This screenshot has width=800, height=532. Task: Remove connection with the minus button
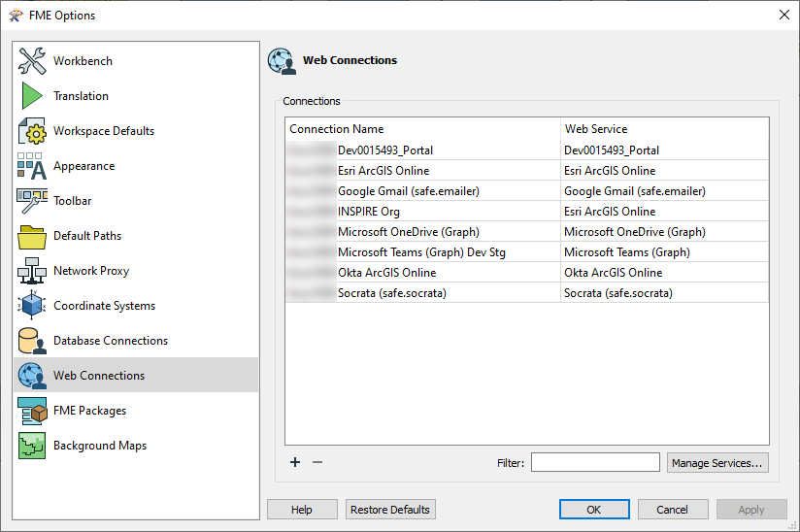[x=317, y=462]
